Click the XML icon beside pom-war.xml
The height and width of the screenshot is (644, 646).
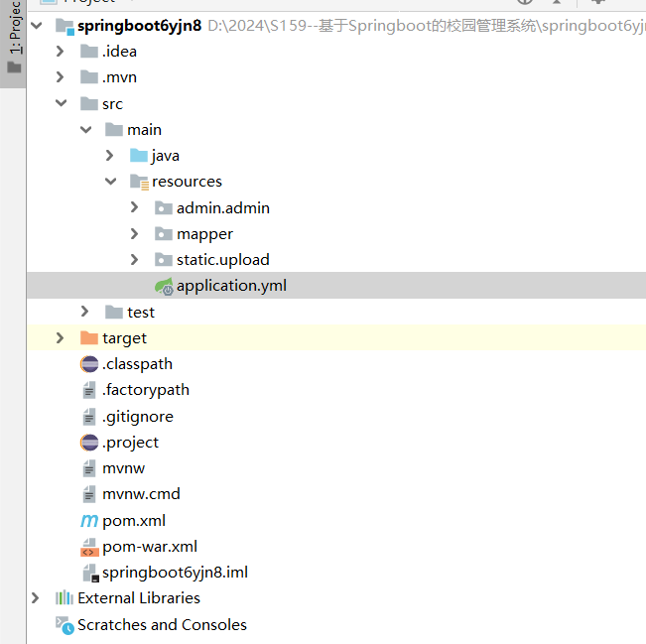coord(89,547)
